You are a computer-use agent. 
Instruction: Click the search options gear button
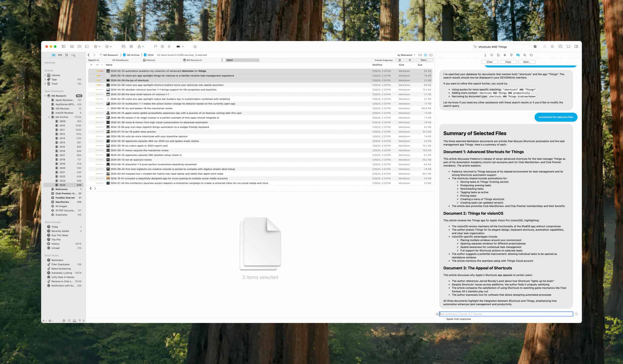[400, 60]
